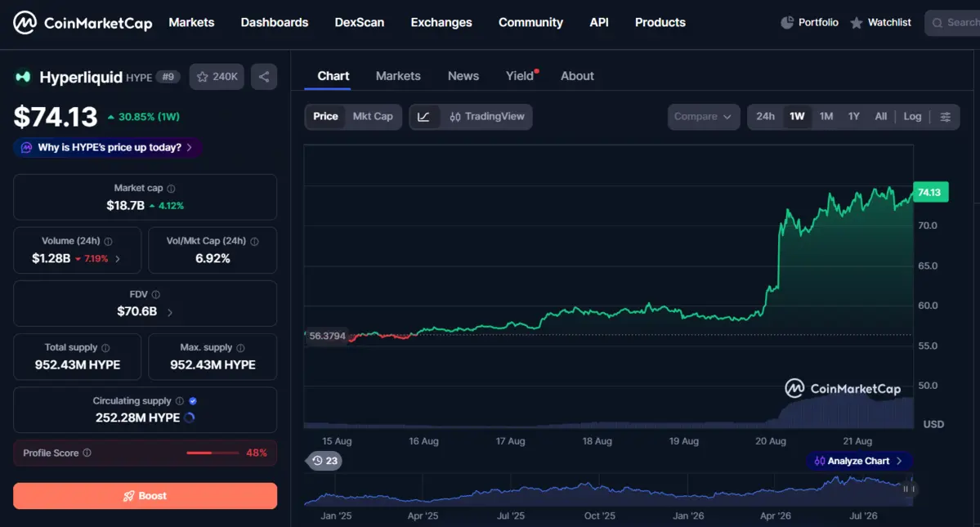Viewport: 980px width, 527px height.
Task: Open Exchanges menu in top navigation
Action: 441,23
